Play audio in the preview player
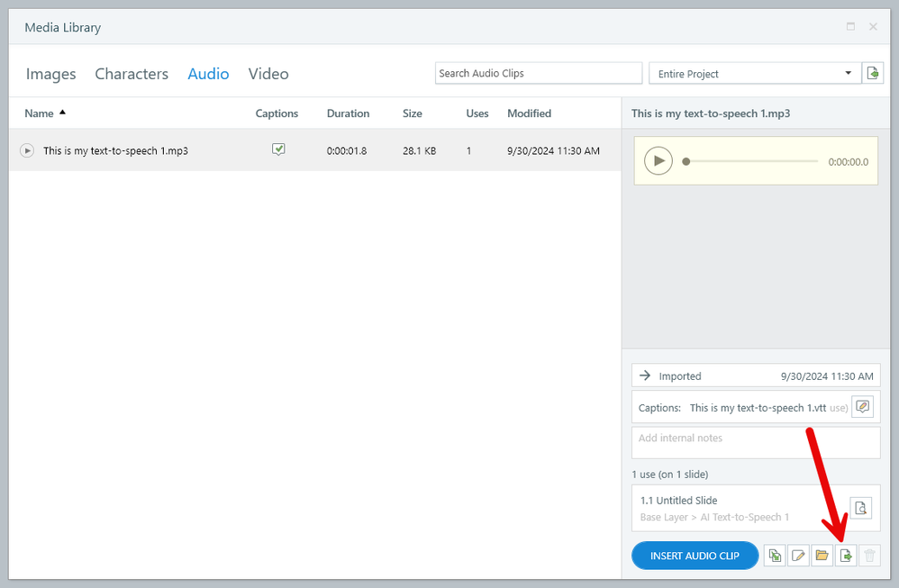This screenshot has width=899, height=588. tap(658, 161)
